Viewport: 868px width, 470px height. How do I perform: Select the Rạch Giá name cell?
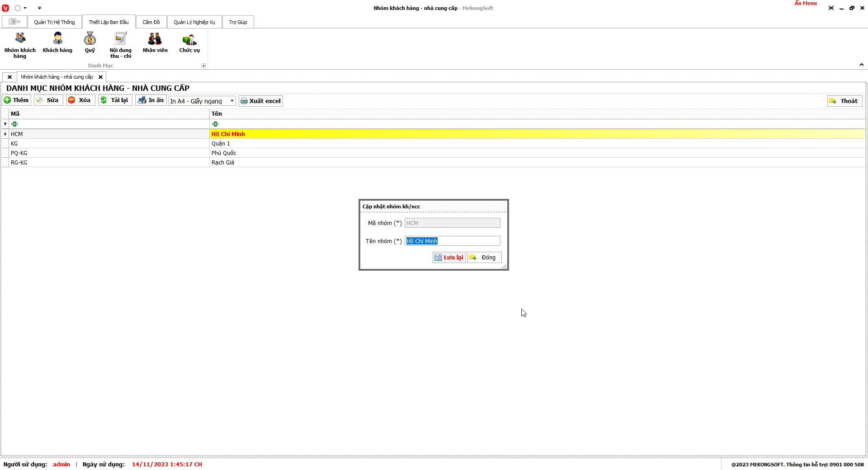(537, 163)
